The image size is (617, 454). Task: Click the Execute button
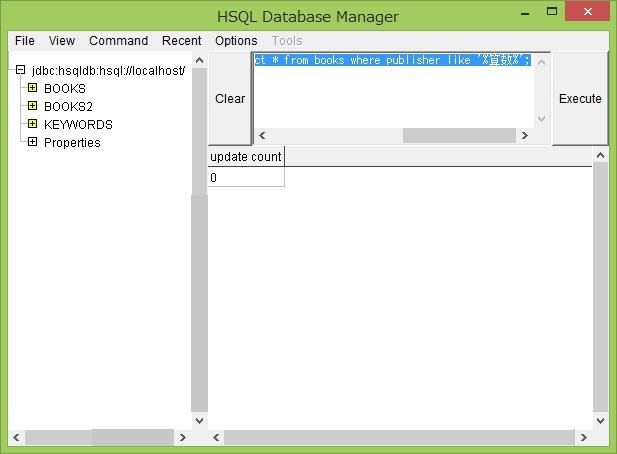[580, 98]
